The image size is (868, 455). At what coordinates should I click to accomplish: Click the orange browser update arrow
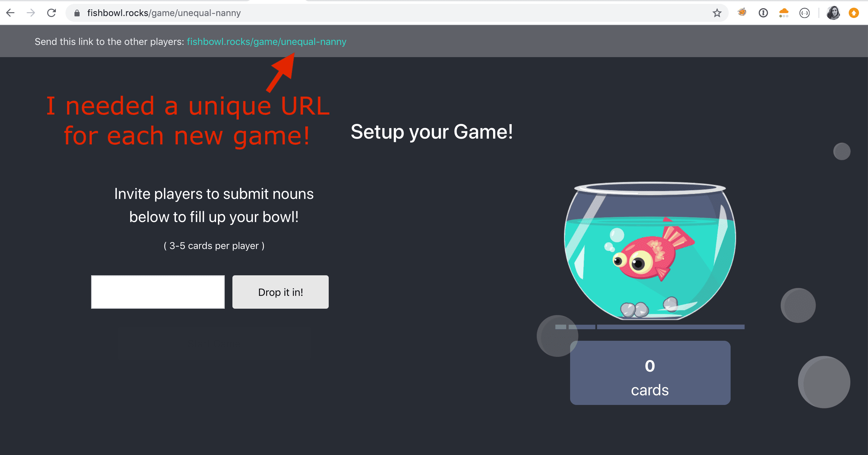854,13
